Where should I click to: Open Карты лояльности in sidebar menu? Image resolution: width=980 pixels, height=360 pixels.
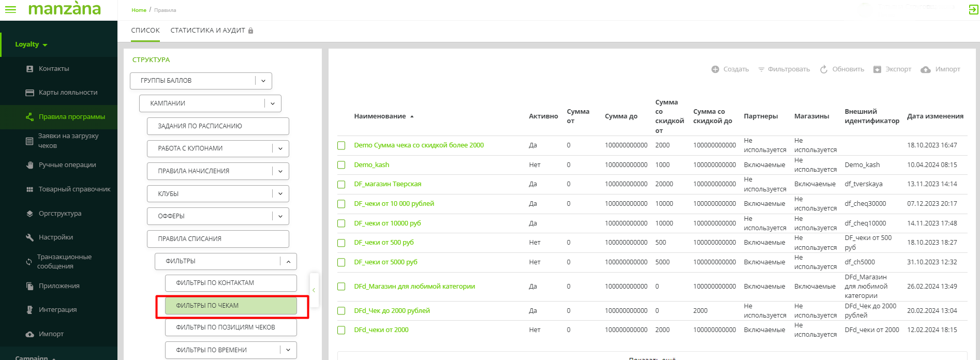(x=68, y=93)
